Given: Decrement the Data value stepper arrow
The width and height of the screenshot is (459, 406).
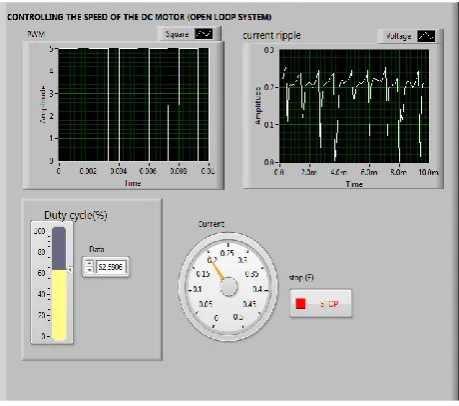Looking at the screenshot, I should pyautogui.click(x=89, y=270).
